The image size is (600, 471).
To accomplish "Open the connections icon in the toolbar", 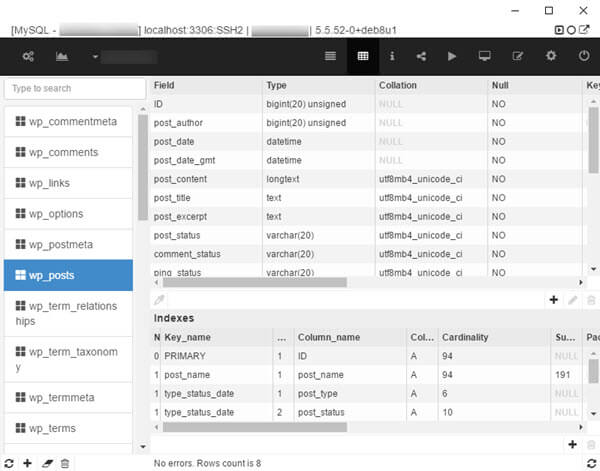I will pos(28,57).
